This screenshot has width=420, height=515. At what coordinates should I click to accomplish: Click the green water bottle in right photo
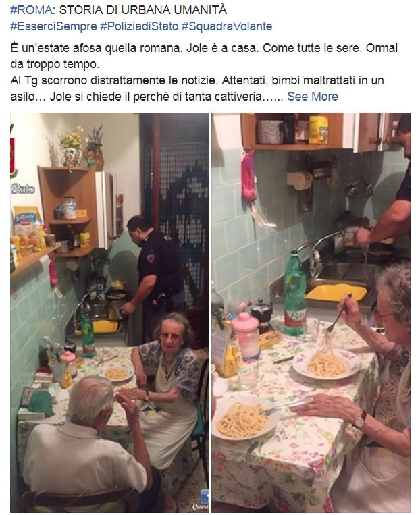click(295, 294)
